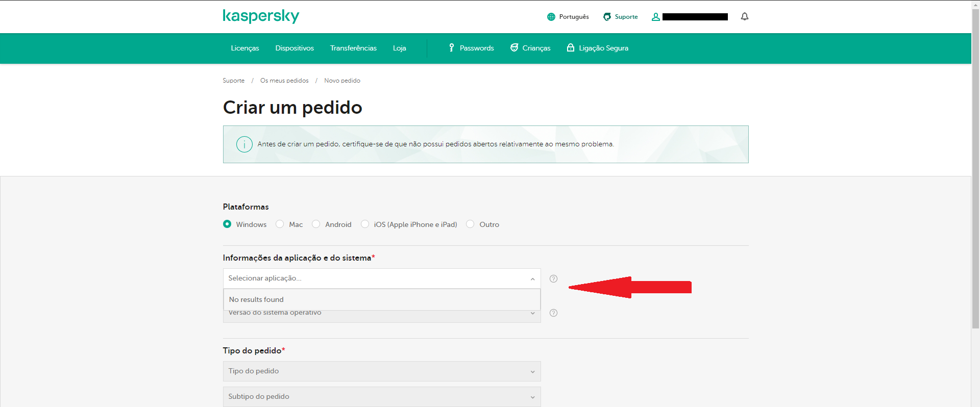
Task: Select the Outro platform radio button
Action: coord(470,224)
